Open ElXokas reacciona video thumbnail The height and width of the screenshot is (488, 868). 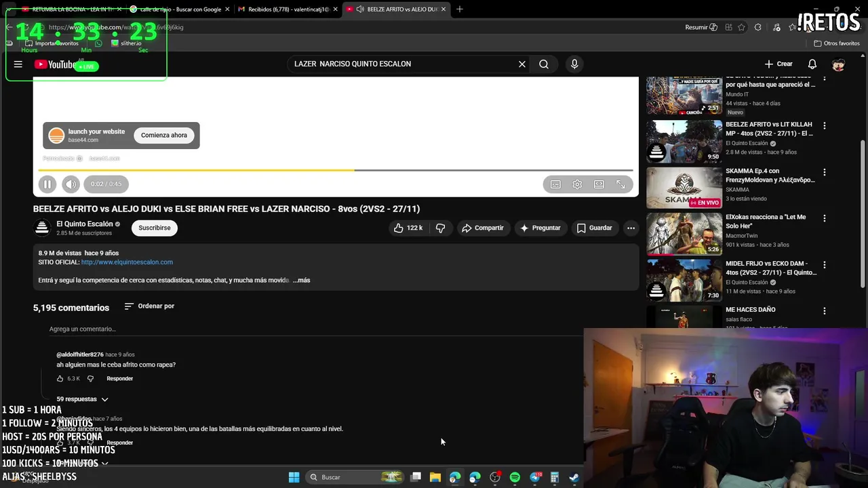point(684,234)
